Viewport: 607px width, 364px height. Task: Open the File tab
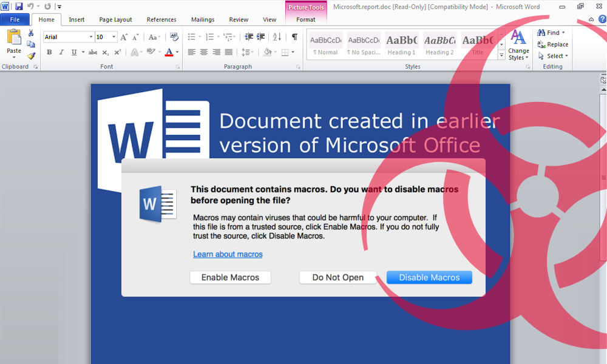point(15,19)
